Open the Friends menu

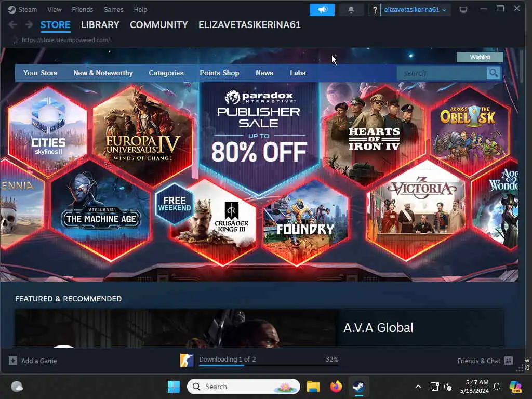[x=82, y=9]
